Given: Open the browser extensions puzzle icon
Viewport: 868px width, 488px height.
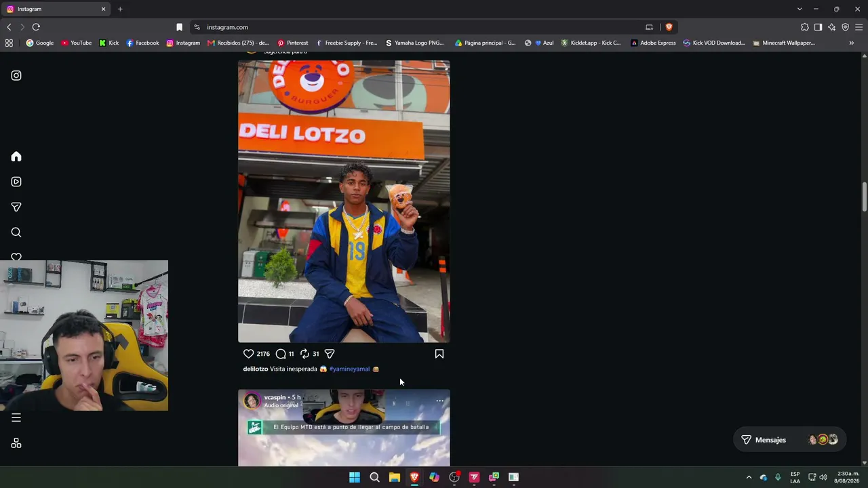Looking at the screenshot, I should pyautogui.click(x=804, y=27).
